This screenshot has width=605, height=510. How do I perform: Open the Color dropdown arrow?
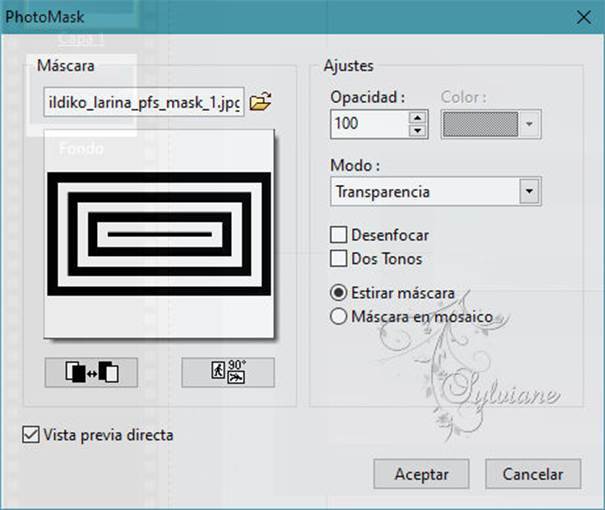pos(529,124)
